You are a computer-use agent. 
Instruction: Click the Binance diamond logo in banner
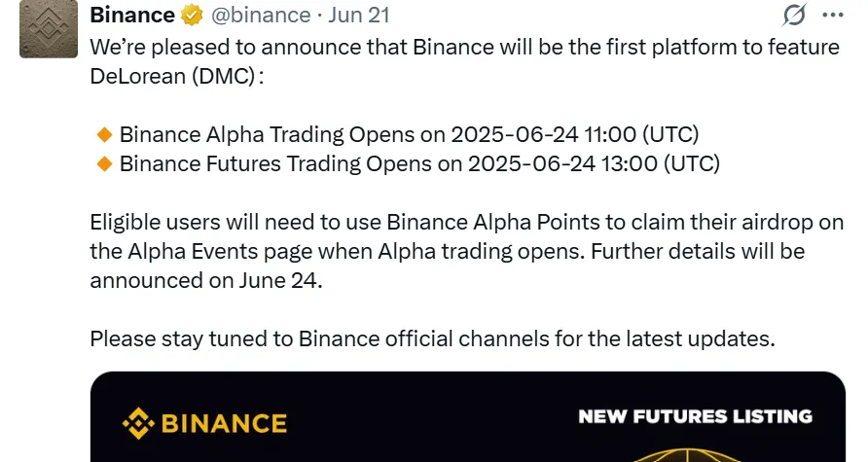click(x=137, y=423)
